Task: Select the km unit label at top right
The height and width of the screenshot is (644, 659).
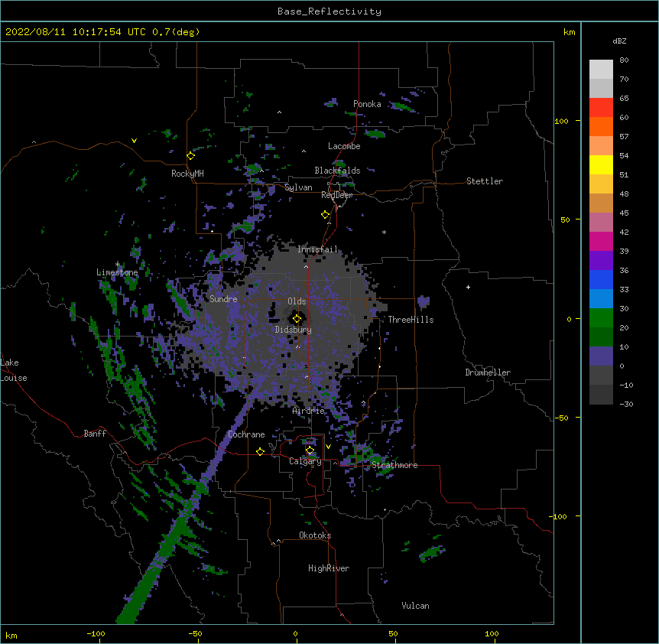Action: 569,32
